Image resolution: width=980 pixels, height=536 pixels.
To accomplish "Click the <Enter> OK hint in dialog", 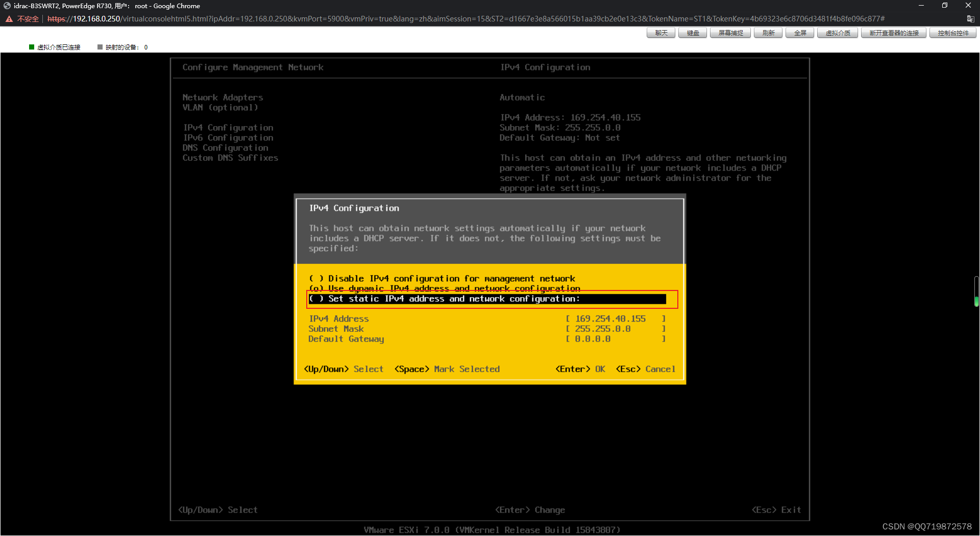I will point(580,369).
